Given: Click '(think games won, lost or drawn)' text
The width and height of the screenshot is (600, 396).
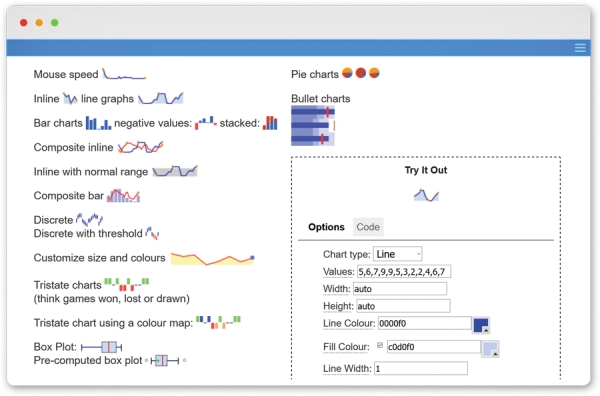Looking at the screenshot, I should tap(112, 298).
